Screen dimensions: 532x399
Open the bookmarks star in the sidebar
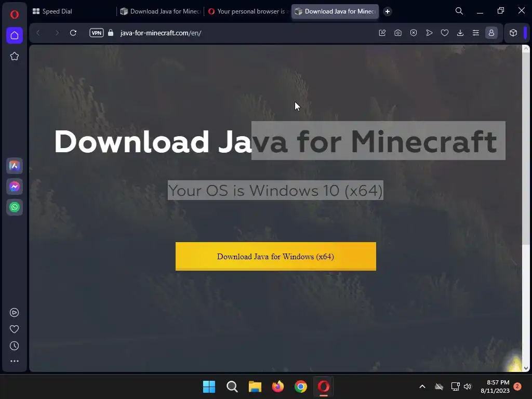coord(14,56)
